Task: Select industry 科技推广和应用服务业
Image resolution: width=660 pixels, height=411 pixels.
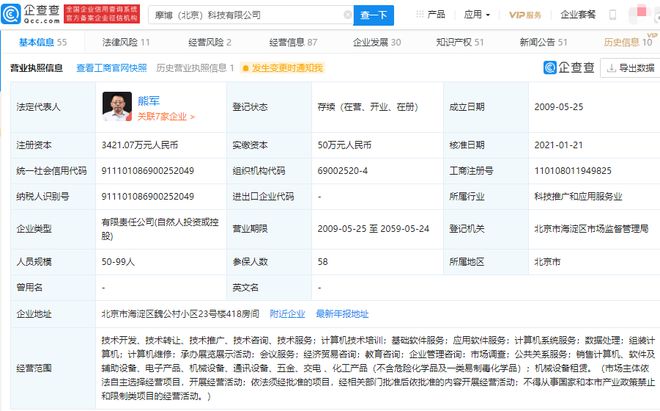Action: pos(578,197)
